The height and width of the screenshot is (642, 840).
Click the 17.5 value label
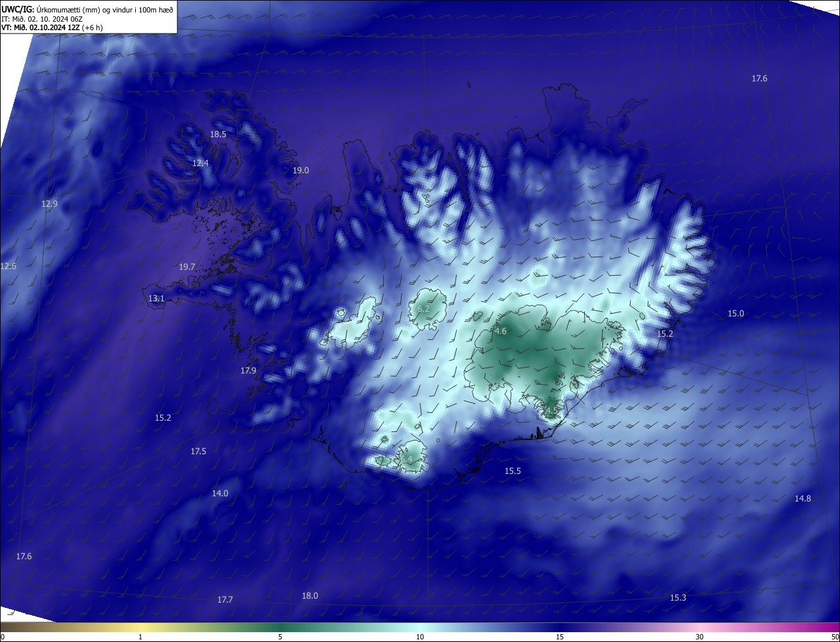click(x=198, y=451)
